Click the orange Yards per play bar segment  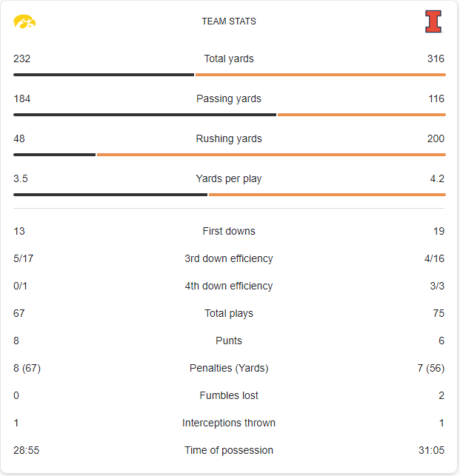tap(327, 195)
